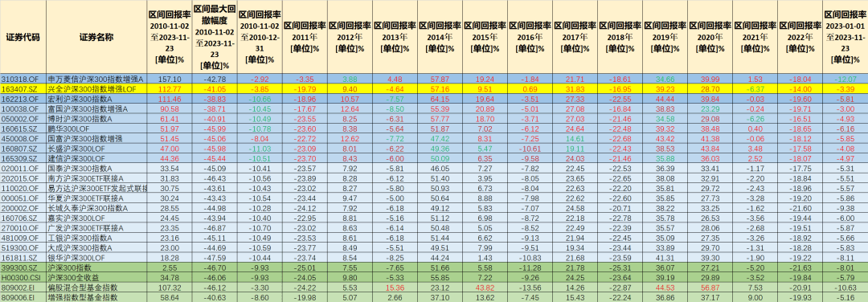This screenshot has width=868, height=302.
Task: Select the 易方达沪深300ETF发起式联接 name cell
Action: click(x=97, y=188)
